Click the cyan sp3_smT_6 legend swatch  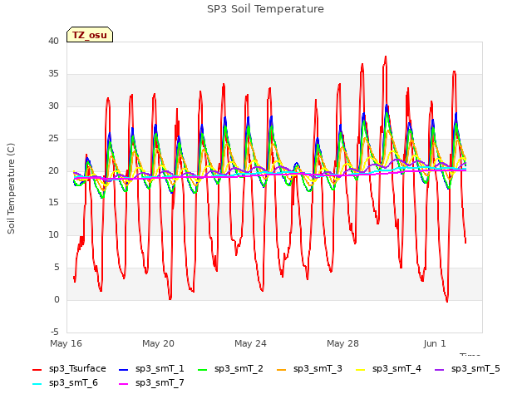point(37,384)
